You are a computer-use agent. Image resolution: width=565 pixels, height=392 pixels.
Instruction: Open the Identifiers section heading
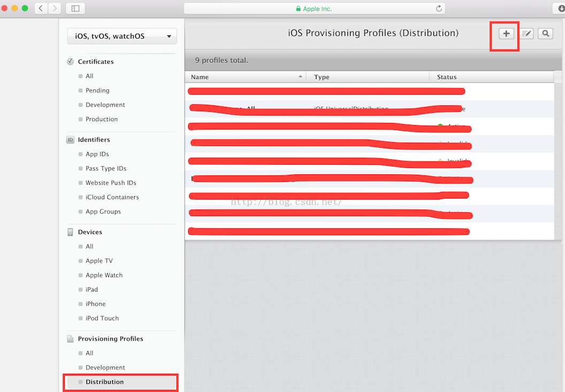pos(94,140)
